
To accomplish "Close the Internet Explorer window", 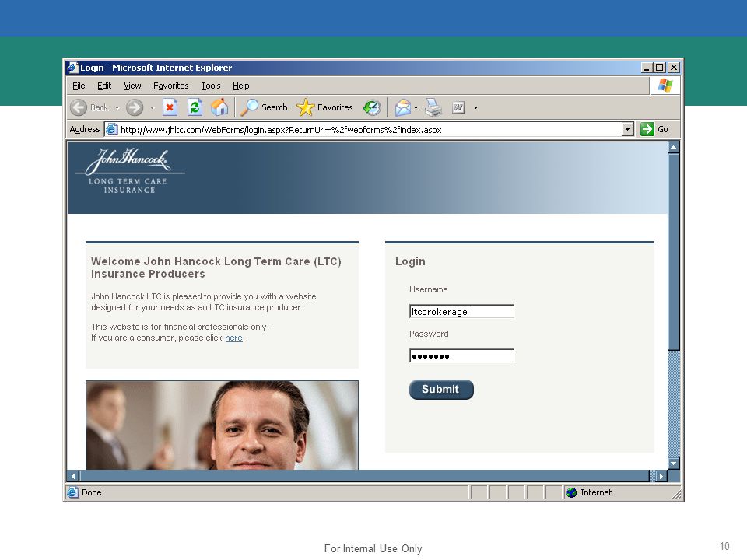I will [x=674, y=68].
